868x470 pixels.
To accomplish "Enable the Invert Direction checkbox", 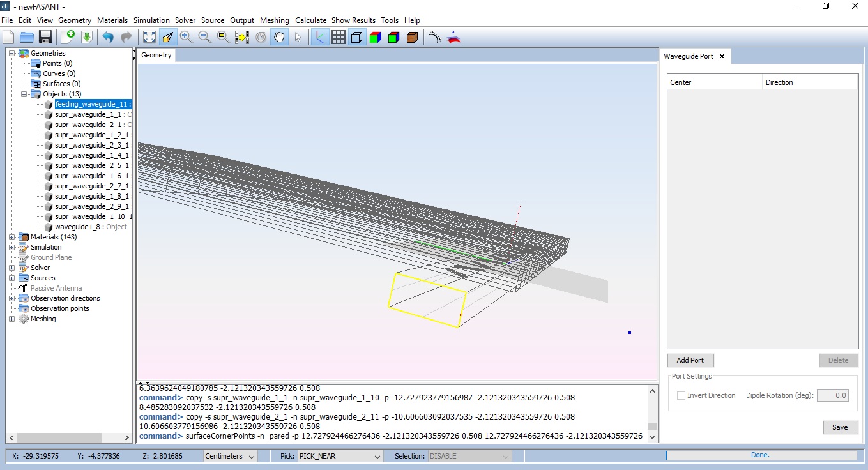I will pyautogui.click(x=681, y=395).
